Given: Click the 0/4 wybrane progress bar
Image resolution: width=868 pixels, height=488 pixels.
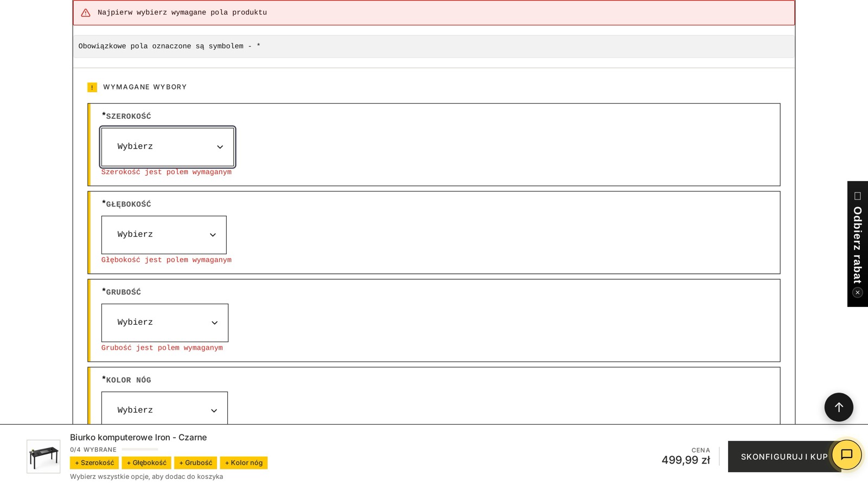Looking at the screenshot, I should tap(140, 450).
